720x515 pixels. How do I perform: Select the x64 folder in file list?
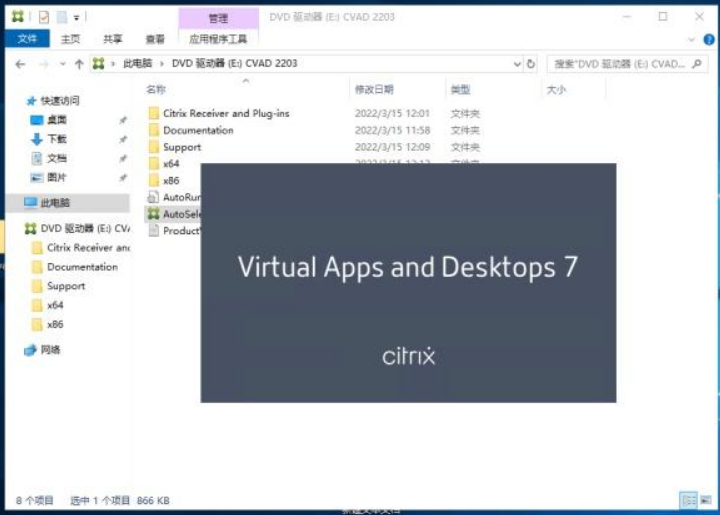pos(163,164)
